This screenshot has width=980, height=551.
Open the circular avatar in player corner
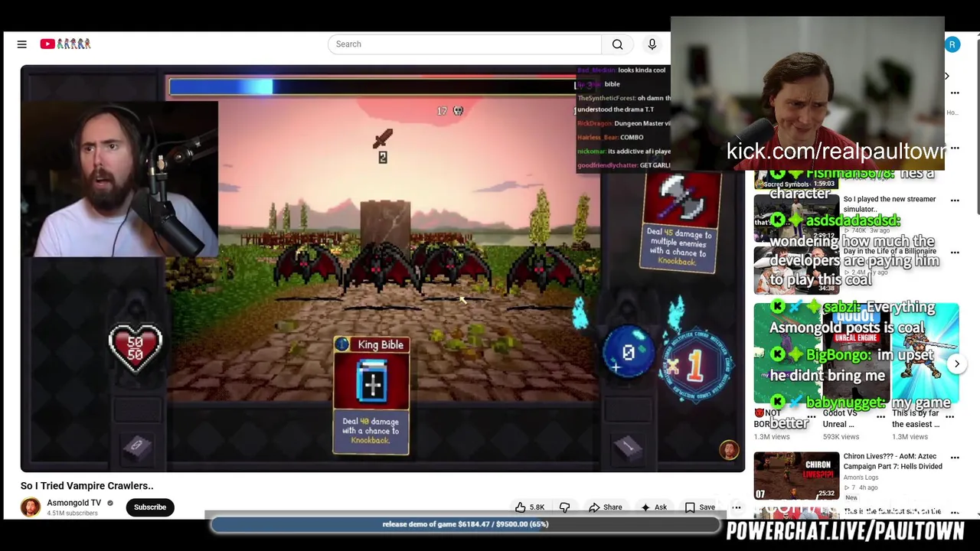pyautogui.click(x=729, y=450)
